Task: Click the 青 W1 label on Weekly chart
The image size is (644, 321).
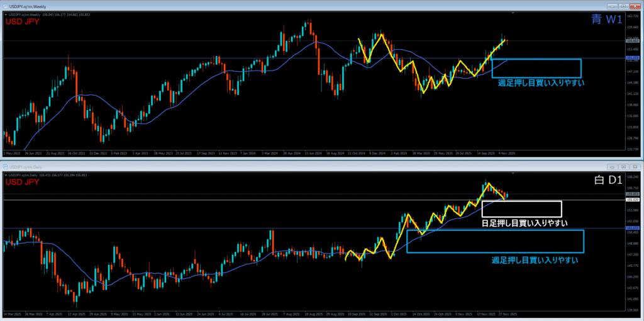Action: (606, 20)
